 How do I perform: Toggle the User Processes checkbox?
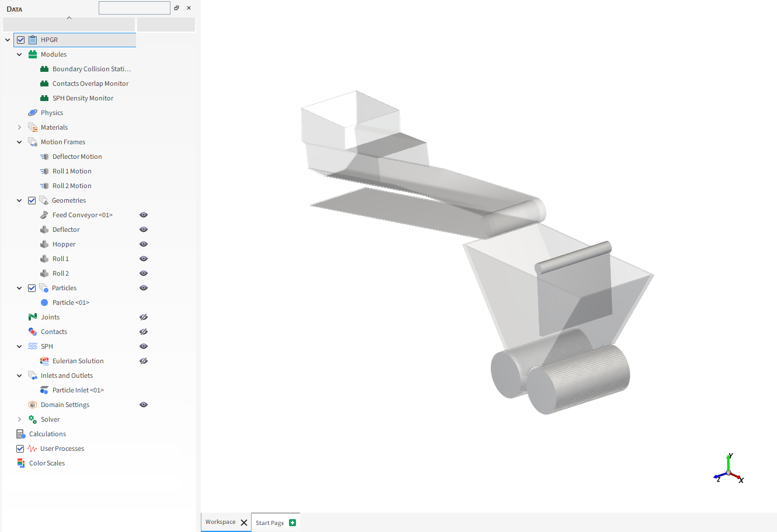click(20, 448)
